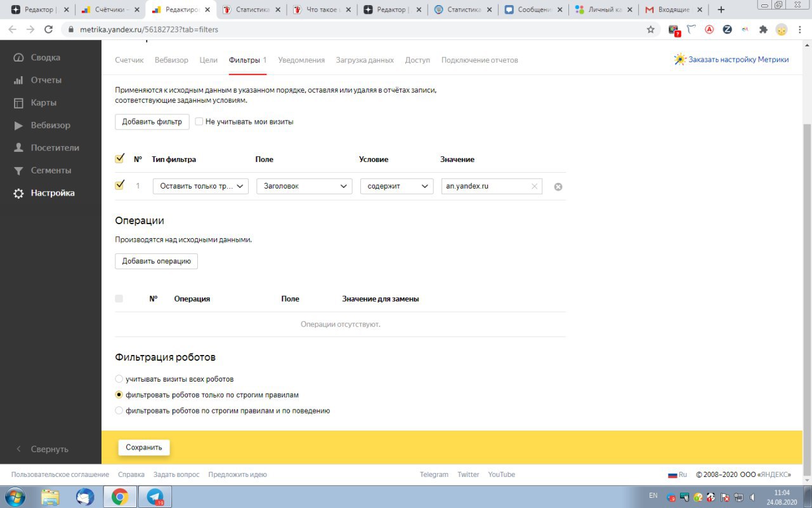Screen dimensions: 812x508
Task: Select фильтровать роботов по правилам и поведению
Action: (119, 411)
